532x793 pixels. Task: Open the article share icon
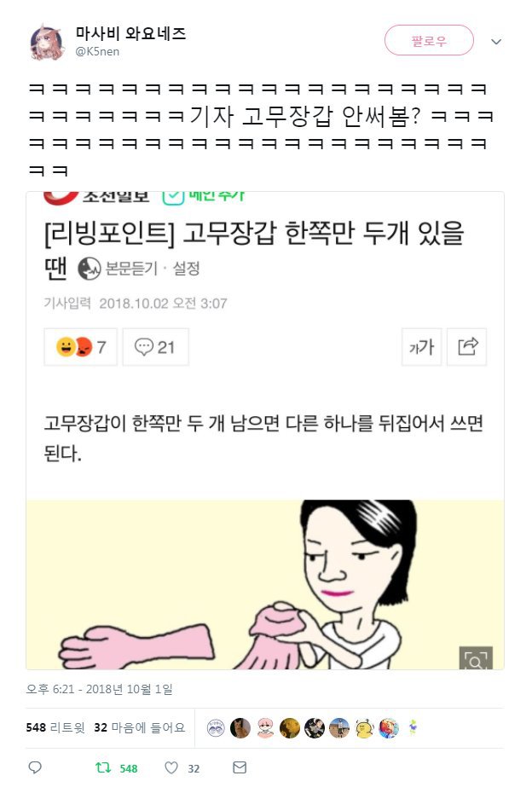(468, 347)
